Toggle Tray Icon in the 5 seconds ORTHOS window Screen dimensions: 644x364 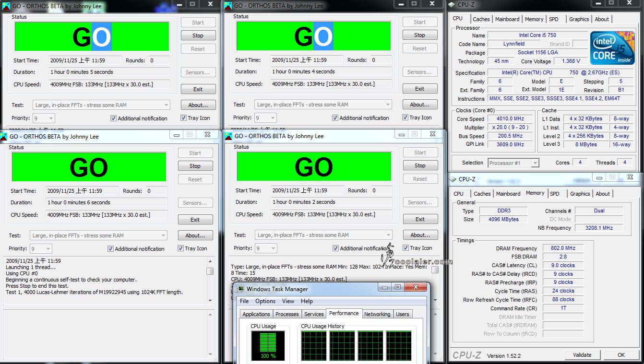click(x=183, y=118)
